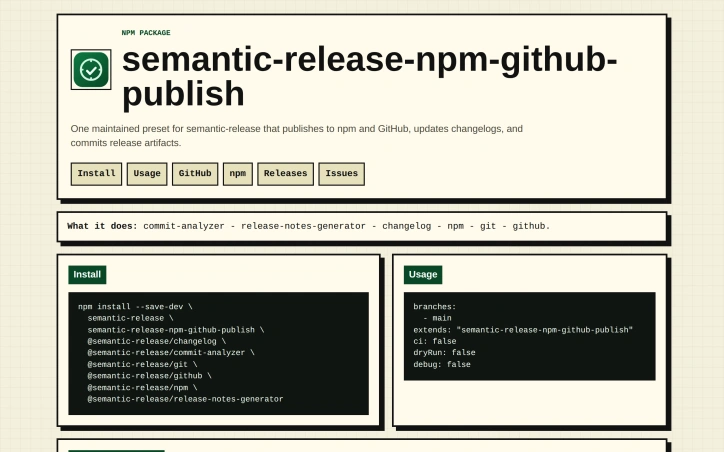The height and width of the screenshot is (452, 724).
Task: Click the green Install section heading
Action: (x=87, y=275)
